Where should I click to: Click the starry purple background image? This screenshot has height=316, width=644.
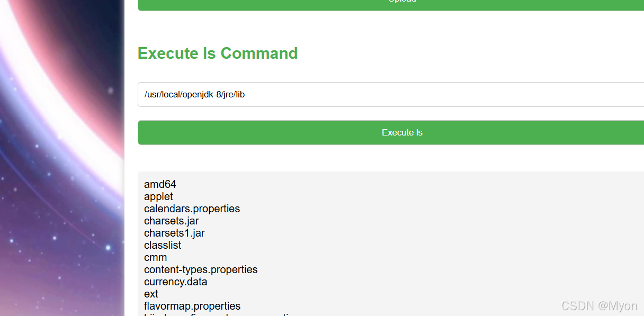pyautogui.click(x=62, y=238)
